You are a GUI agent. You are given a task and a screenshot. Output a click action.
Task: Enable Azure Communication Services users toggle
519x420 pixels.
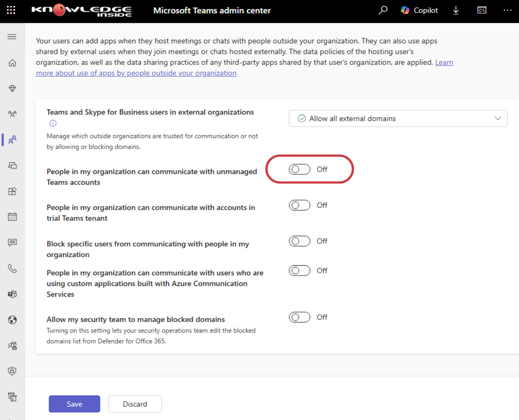[299, 271]
